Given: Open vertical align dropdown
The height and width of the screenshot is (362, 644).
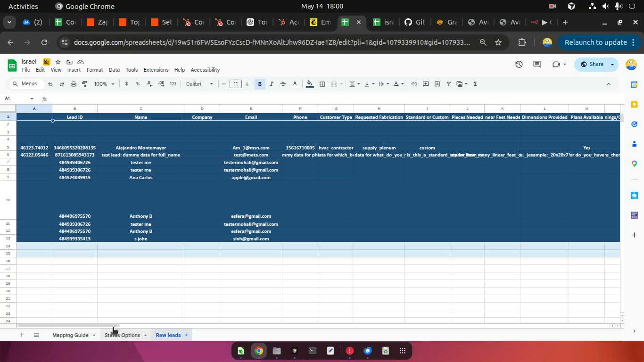Looking at the screenshot, I should pos(369,84).
